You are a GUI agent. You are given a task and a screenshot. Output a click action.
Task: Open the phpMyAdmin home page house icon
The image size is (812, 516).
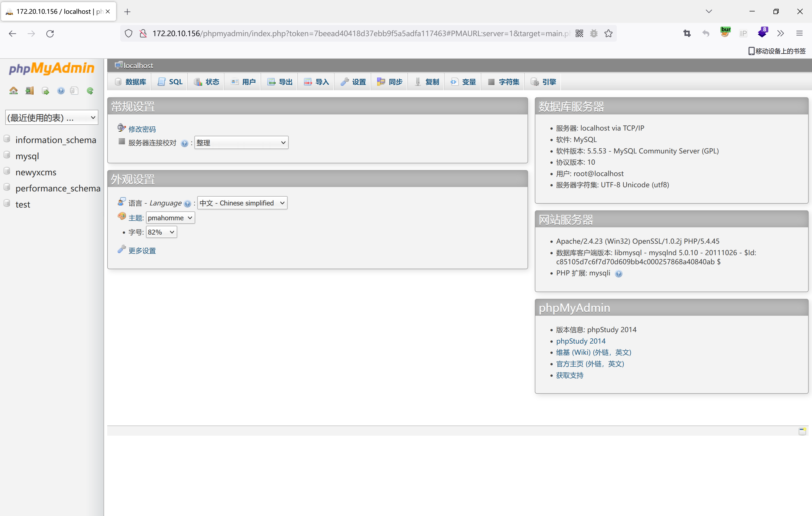13,90
